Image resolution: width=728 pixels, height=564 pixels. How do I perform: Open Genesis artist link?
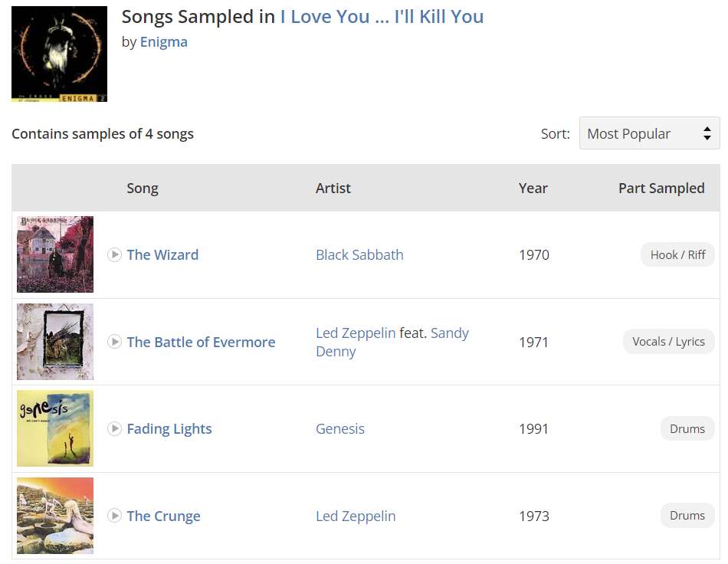[340, 428]
